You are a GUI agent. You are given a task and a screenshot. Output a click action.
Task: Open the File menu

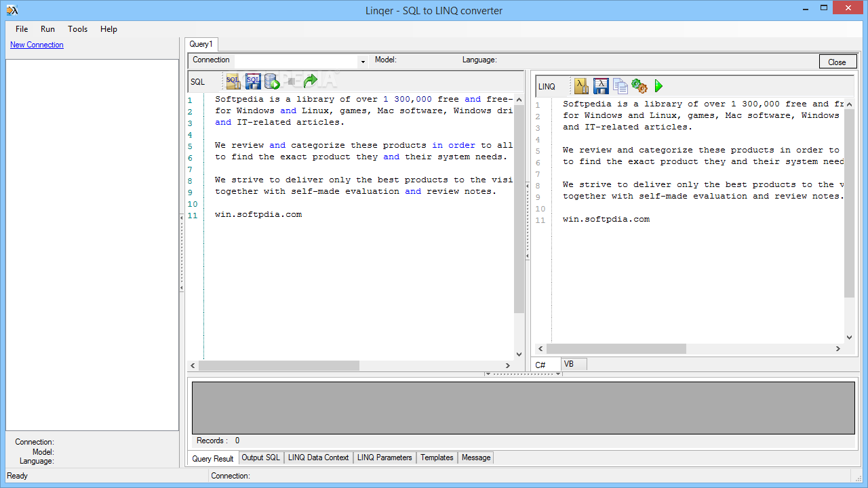coord(22,29)
